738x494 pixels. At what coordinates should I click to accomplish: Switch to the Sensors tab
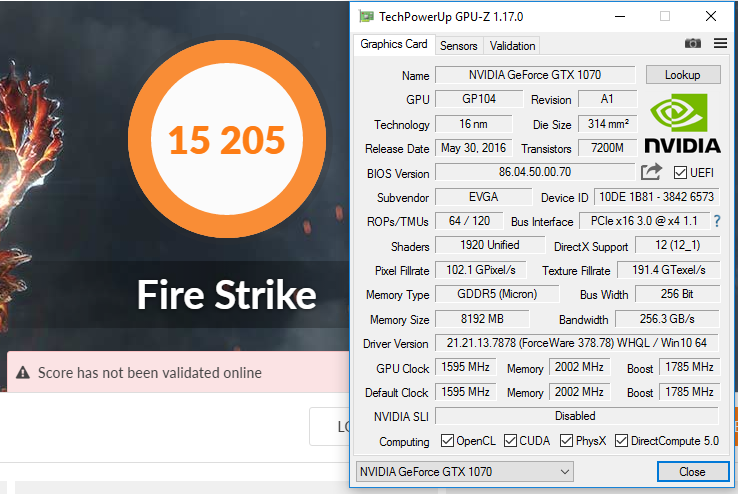(458, 46)
